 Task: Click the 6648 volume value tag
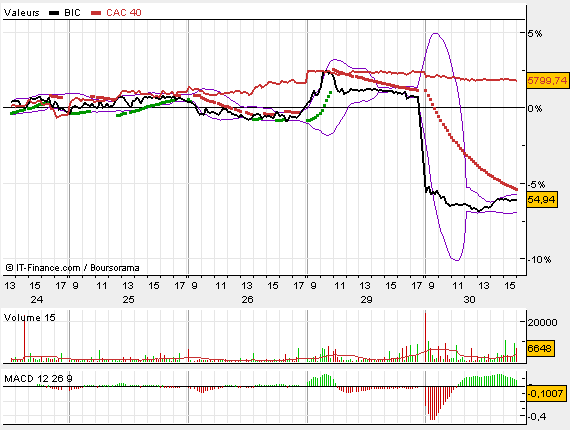(x=540, y=349)
